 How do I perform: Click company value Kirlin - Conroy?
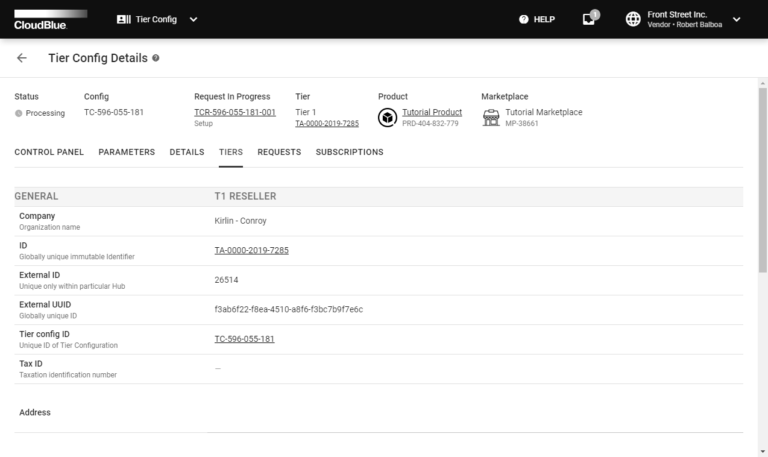[240, 221]
